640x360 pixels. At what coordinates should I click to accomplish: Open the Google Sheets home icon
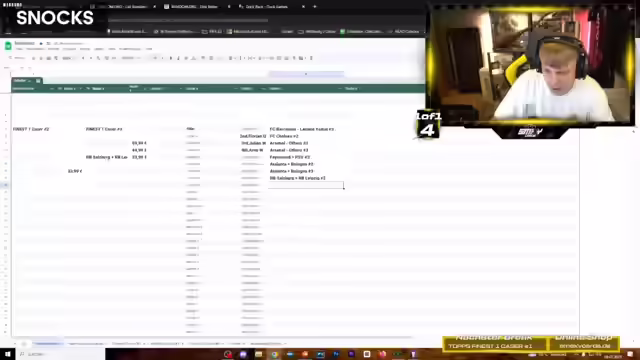8,46
